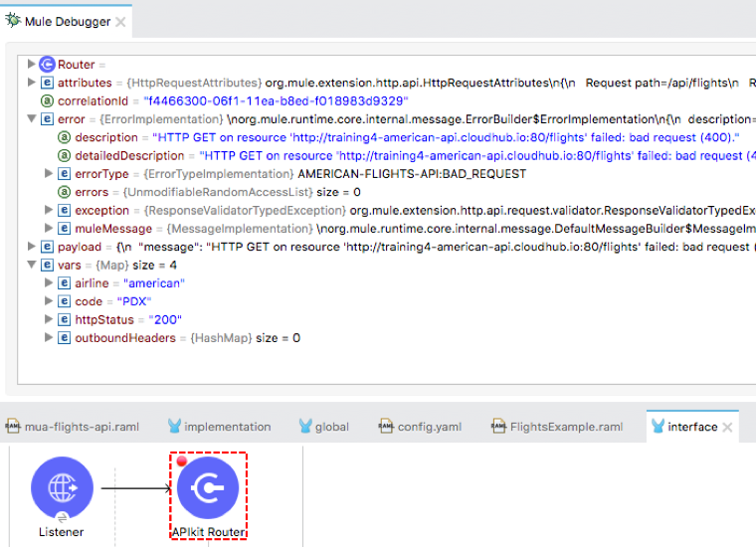Click the Listener label text
Screen dimensions: 756x547
(62, 531)
